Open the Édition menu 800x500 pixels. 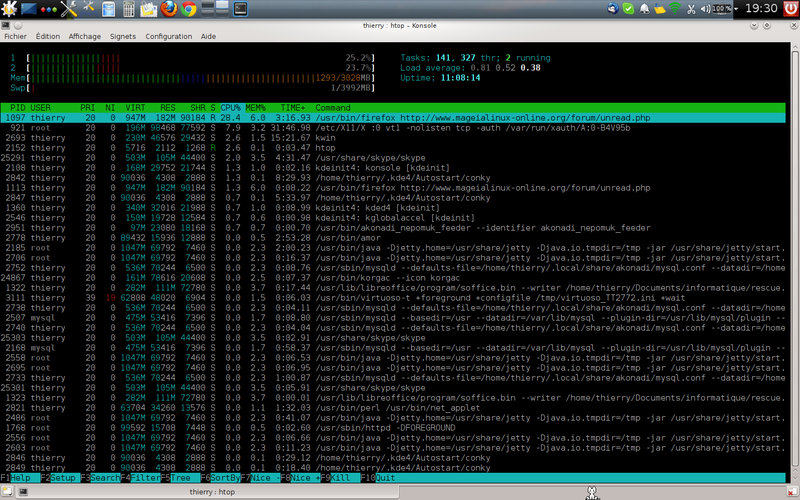coord(47,36)
